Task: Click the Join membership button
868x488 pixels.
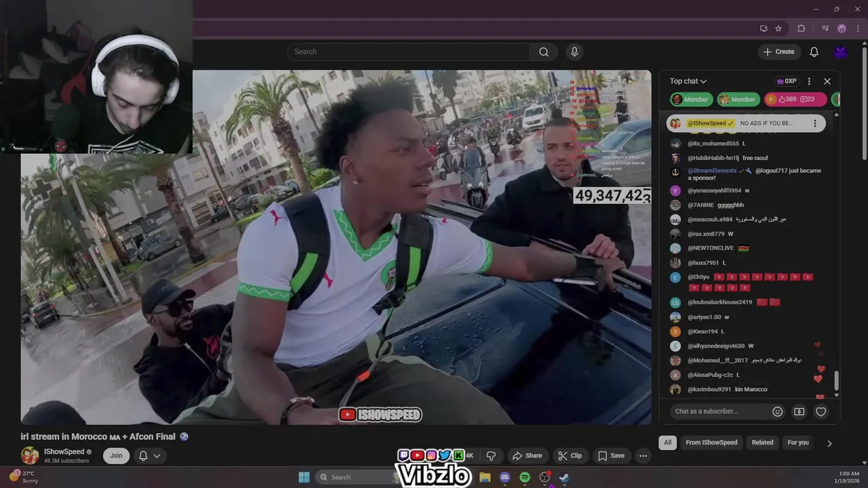Action: (x=117, y=455)
